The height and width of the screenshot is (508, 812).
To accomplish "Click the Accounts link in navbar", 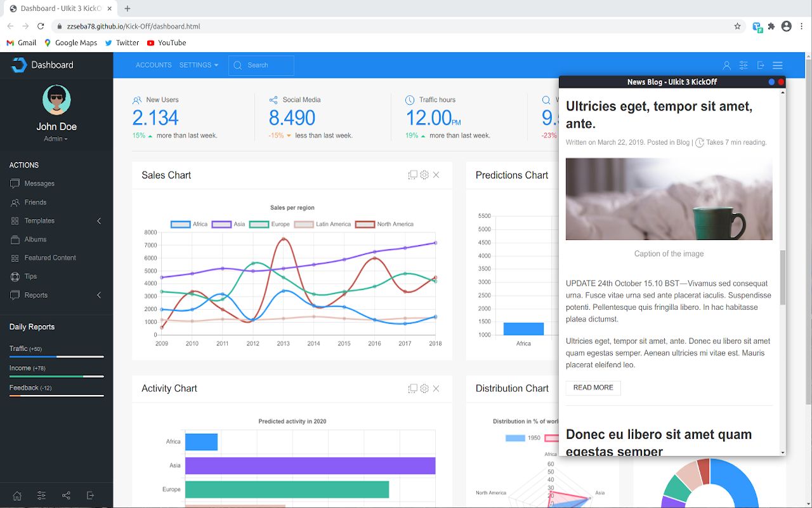I will [154, 65].
